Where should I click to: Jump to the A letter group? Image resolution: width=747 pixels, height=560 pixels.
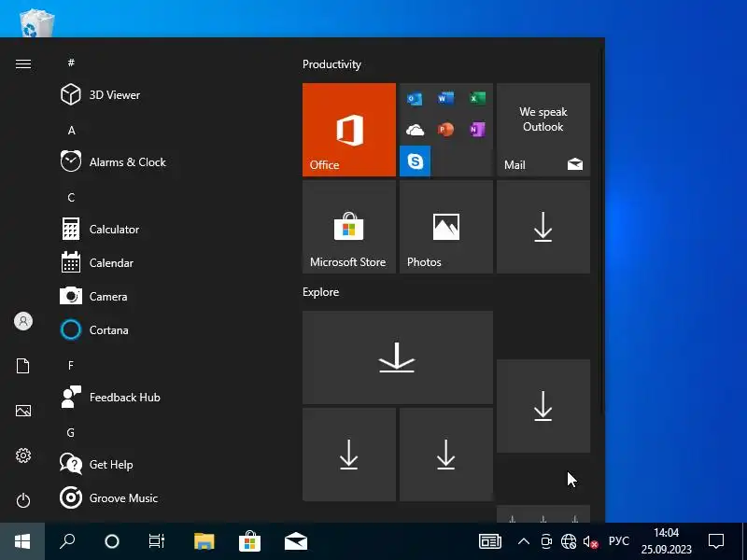[x=71, y=130]
